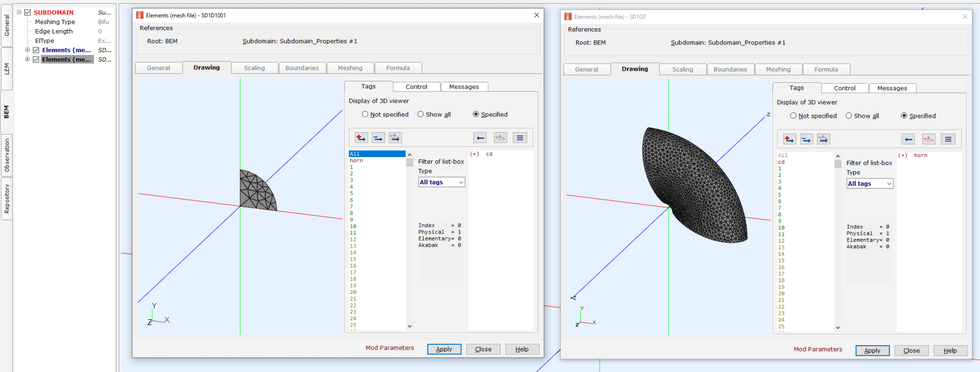Select 'Meshing Type' row in tree
This screenshot has height=372, width=980.
point(55,22)
